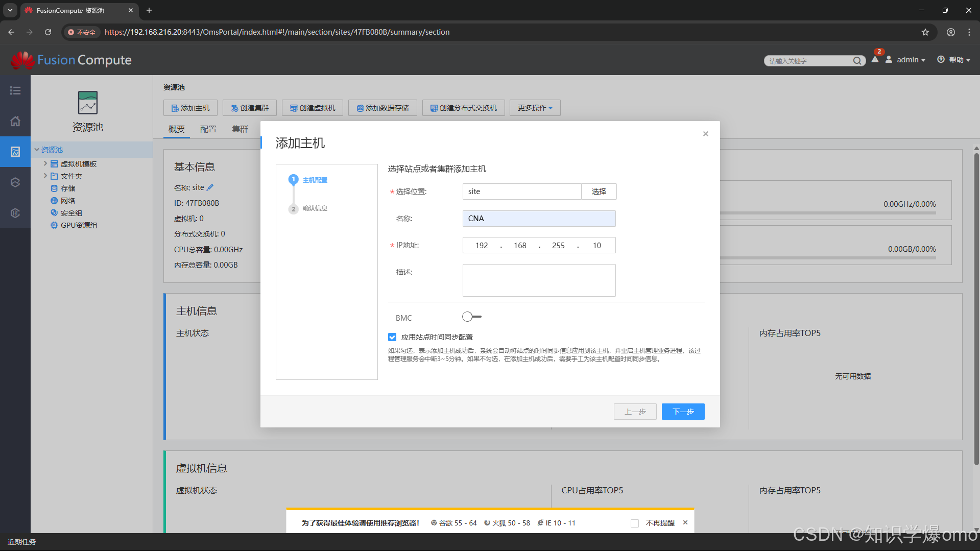Click the Huawei FusionCompute logo

[x=71, y=60]
